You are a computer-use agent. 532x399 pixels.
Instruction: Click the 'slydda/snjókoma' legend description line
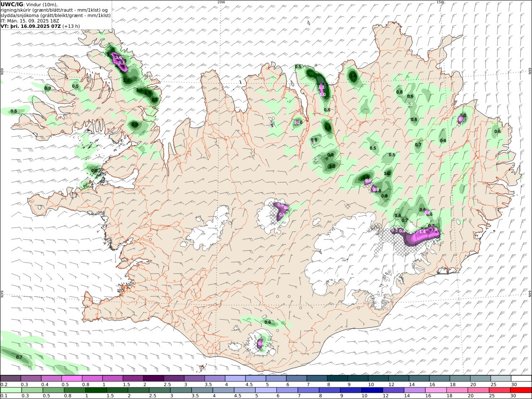(56, 15)
